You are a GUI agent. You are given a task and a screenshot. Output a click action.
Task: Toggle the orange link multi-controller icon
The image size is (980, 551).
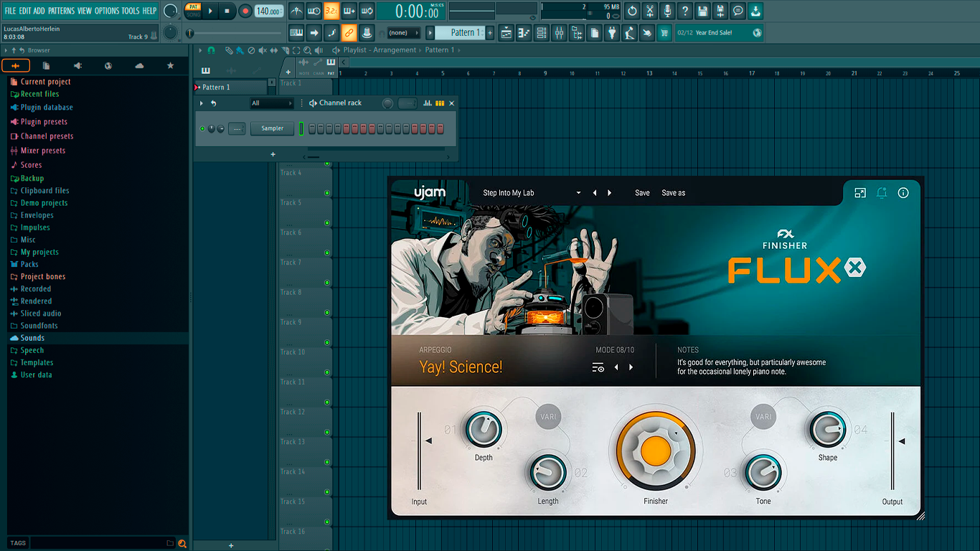pyautogui.click(x=349, y=33)
